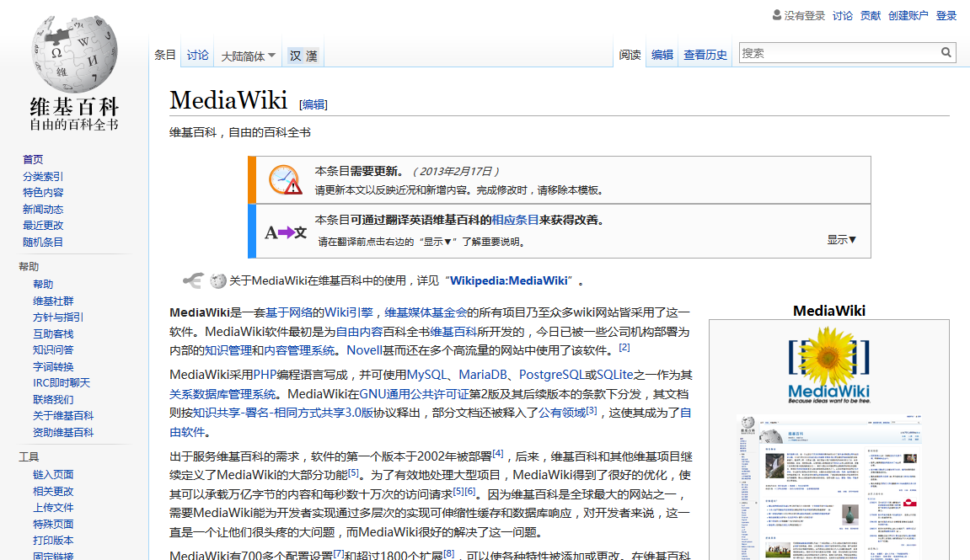Image resolution: width=970 pixels, height=560 pixels.
Task: Open 知识问答 sidebar link
Action: 53,349
